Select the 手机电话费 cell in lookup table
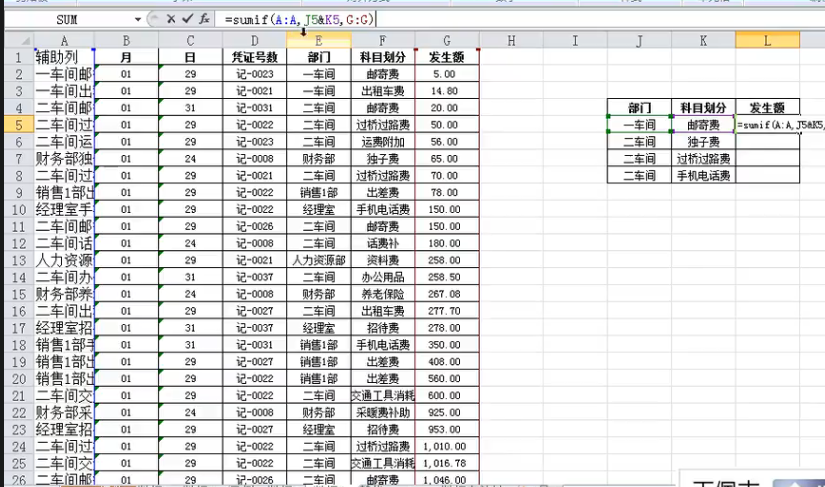This screenshot has height=487, width=825. click(x=703, y=175)
